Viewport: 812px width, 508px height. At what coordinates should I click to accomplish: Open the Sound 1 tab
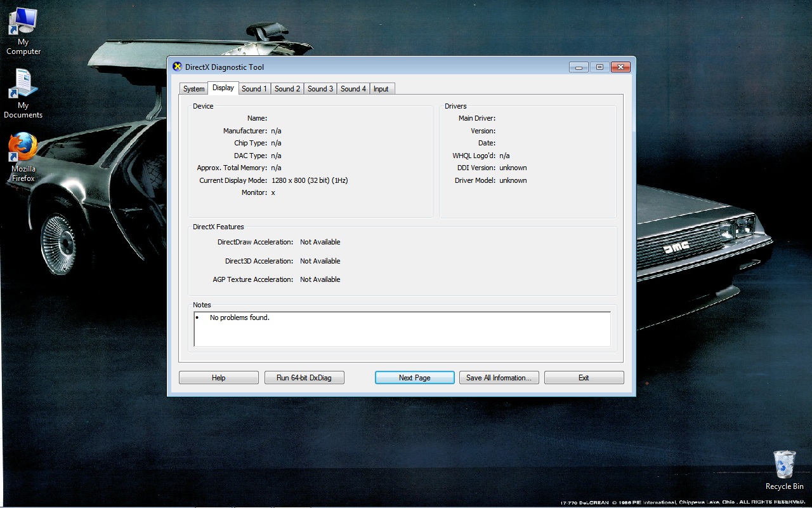(x=254, y=89)
